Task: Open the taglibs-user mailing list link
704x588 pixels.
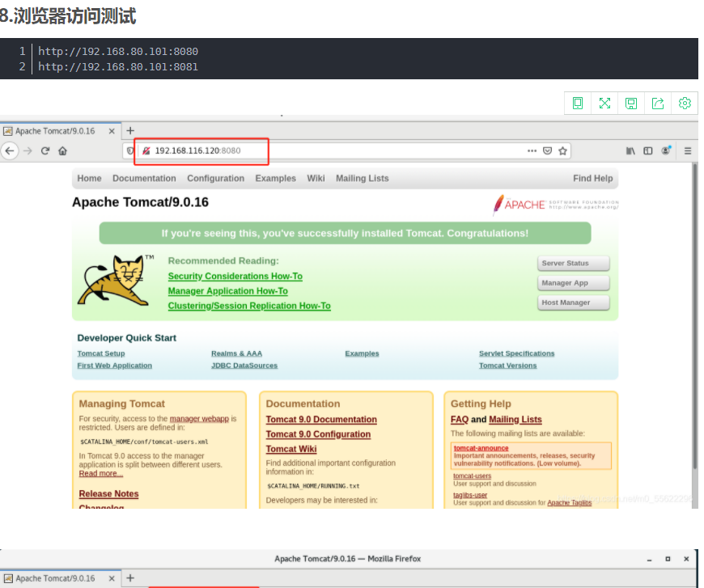Action: (470, 495)
